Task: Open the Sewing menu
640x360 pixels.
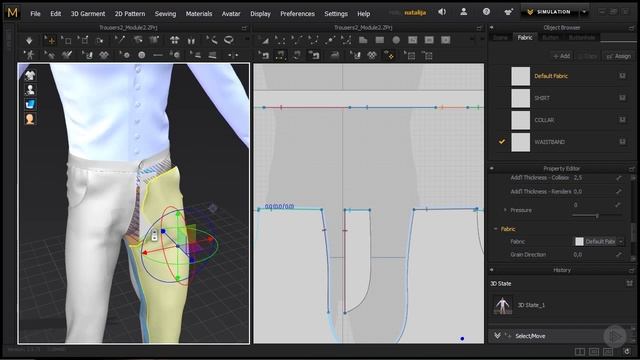Action: tap(165, 13)
